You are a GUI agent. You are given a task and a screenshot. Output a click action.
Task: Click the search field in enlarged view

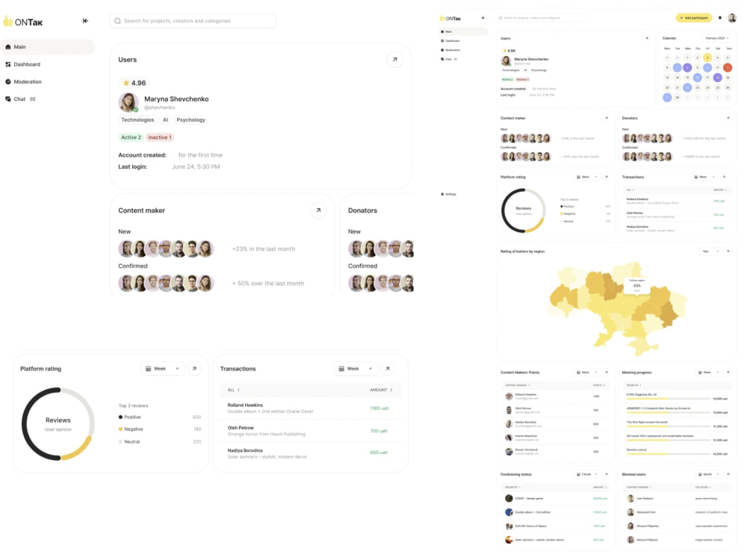(193, 21)
